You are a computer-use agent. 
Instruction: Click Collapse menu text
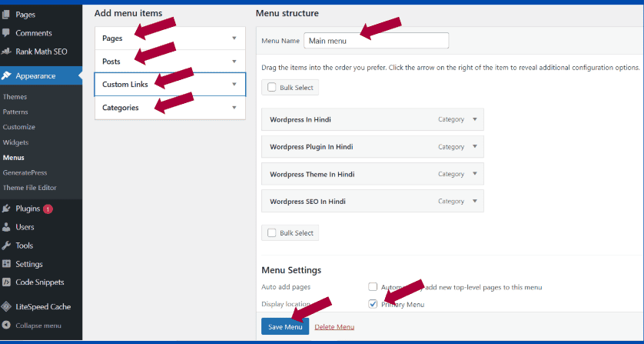[x=38, y=326]
